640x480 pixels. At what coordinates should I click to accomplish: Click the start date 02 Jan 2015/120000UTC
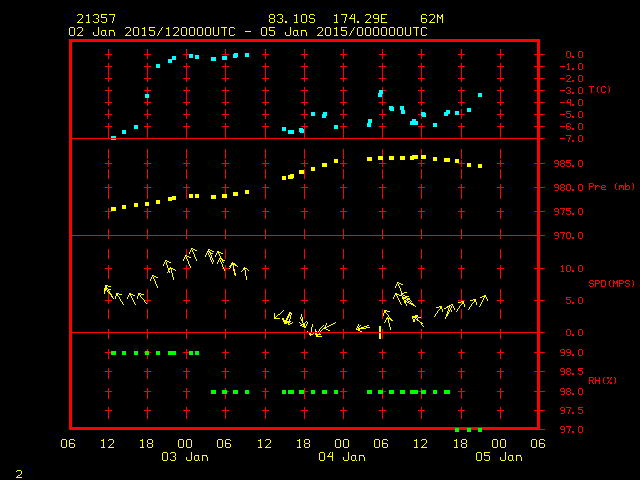point(151,31)
